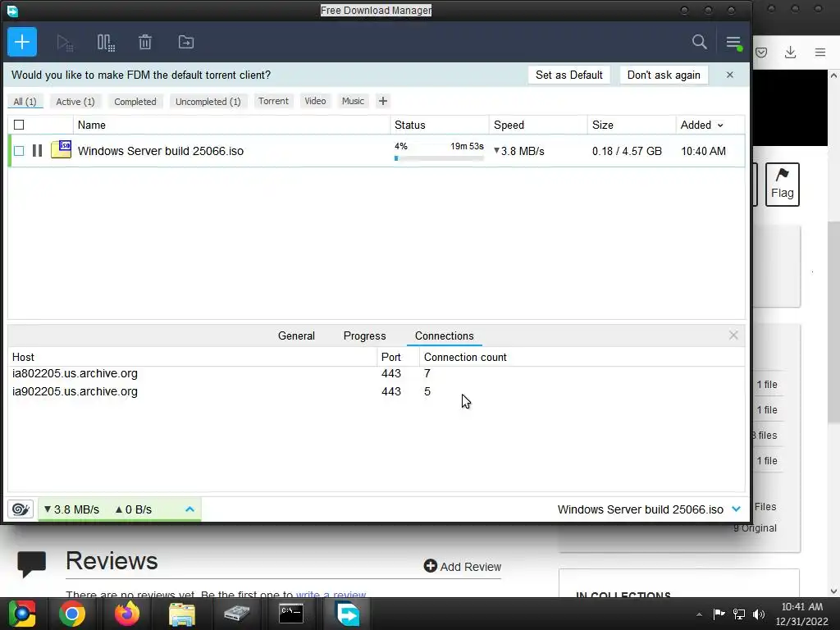
Task: Click the Port column header
Action: [x=398, y=357]
